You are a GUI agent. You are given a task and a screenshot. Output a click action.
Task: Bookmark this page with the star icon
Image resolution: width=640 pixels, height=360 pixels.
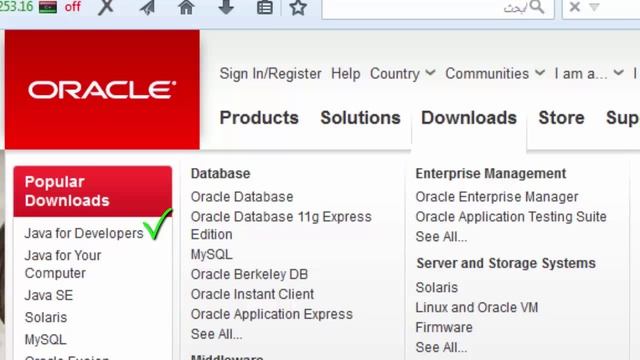pyautogui.click(x=298, y=7)
